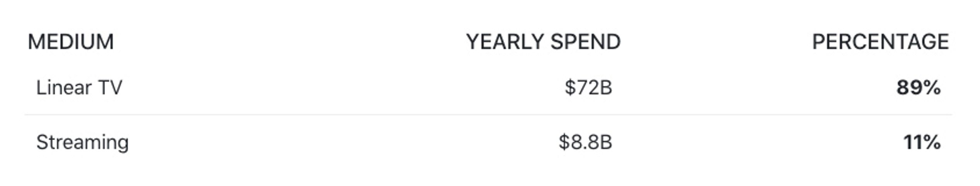Click the word TV in Linear TV
The width and height of the screenshot is (980, 186).
[x=110, y=88]
